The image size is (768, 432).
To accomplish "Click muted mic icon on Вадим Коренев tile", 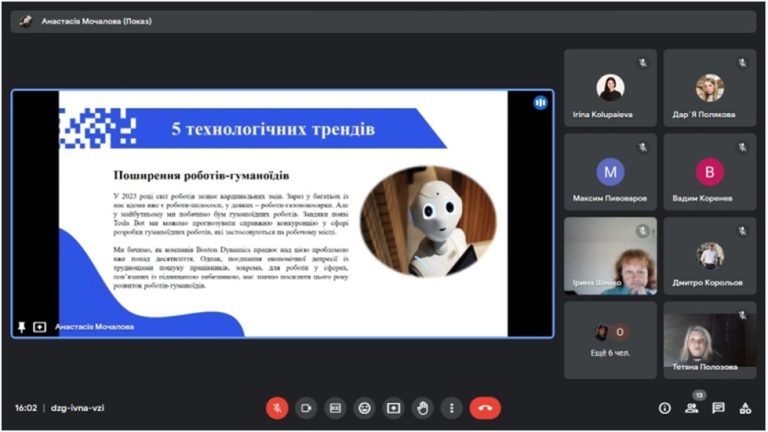I will [x=743, y=147].
